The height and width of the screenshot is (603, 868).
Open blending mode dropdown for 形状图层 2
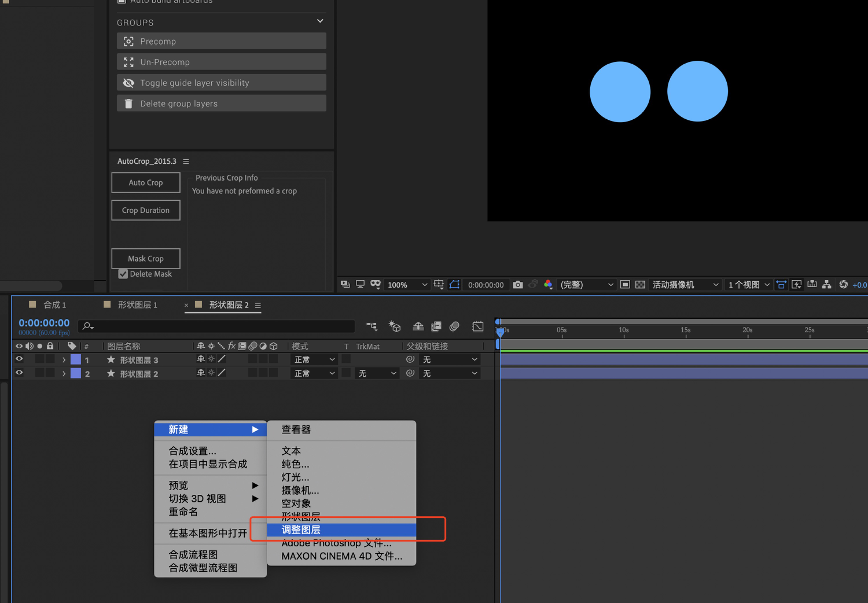[x=314, y=373]
